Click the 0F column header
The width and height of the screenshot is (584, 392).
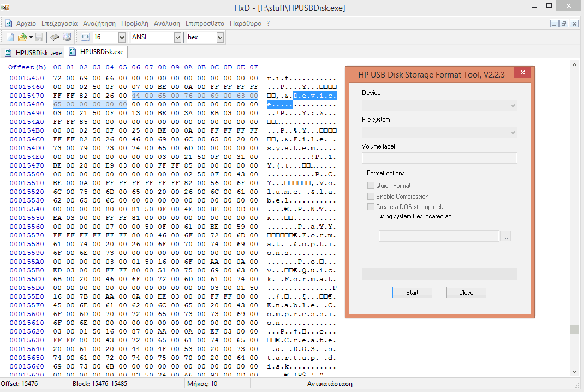click(x=254, y=67)
